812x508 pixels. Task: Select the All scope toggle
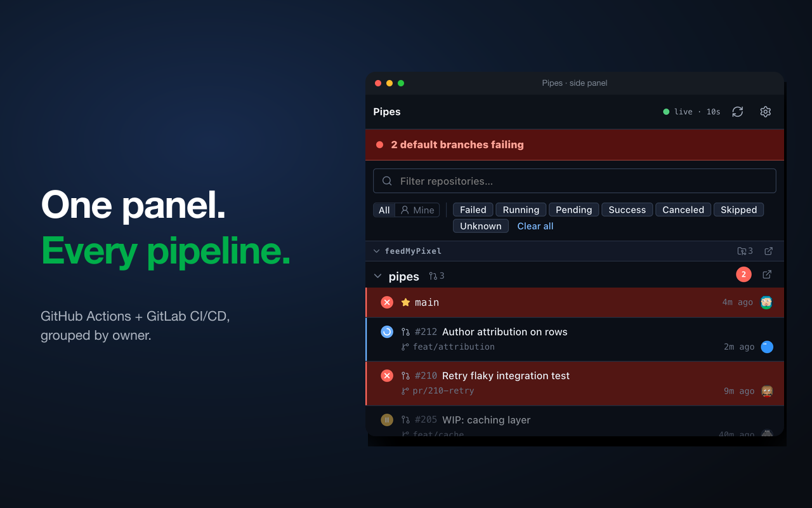[x=384, y=210]
